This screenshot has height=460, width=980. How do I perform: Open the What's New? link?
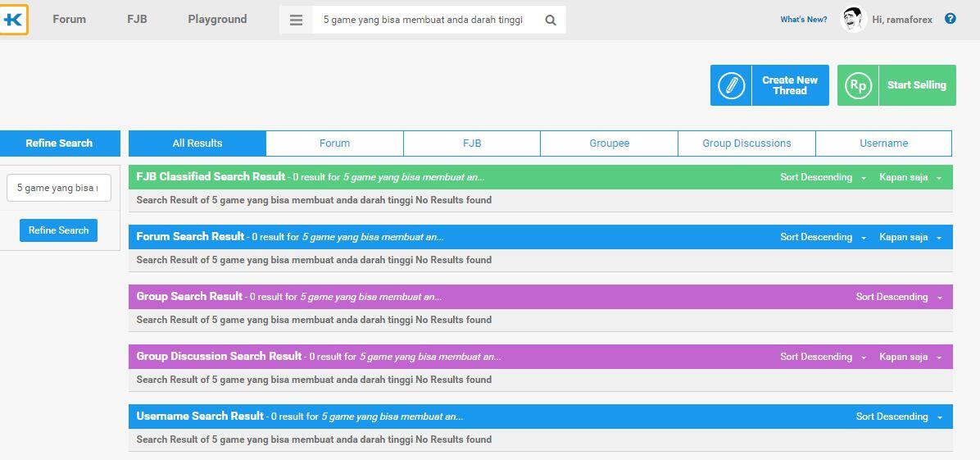click(804, 20)
